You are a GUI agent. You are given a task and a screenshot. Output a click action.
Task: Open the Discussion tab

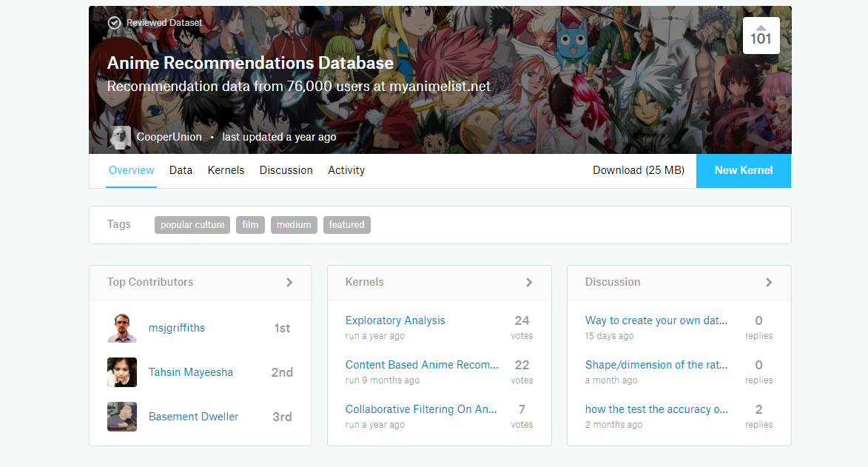[x=286, y=170]
